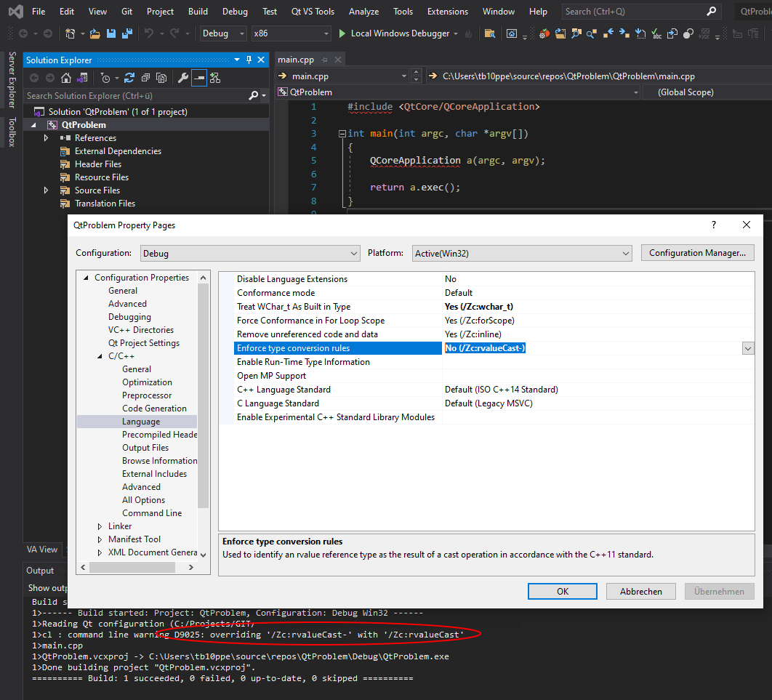The image size is (772, 700).
Task: Click the Undo arrow icon
Action: (149, 33)
